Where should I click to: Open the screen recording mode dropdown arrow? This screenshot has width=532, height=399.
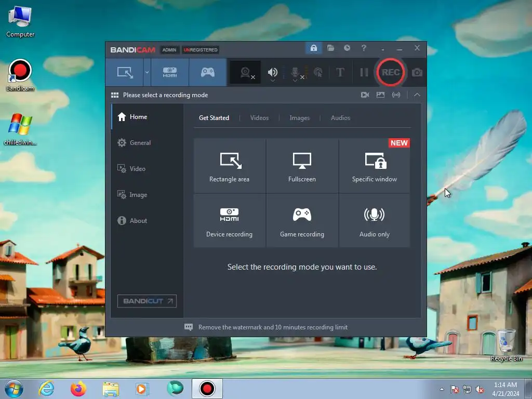pos(147,72)
